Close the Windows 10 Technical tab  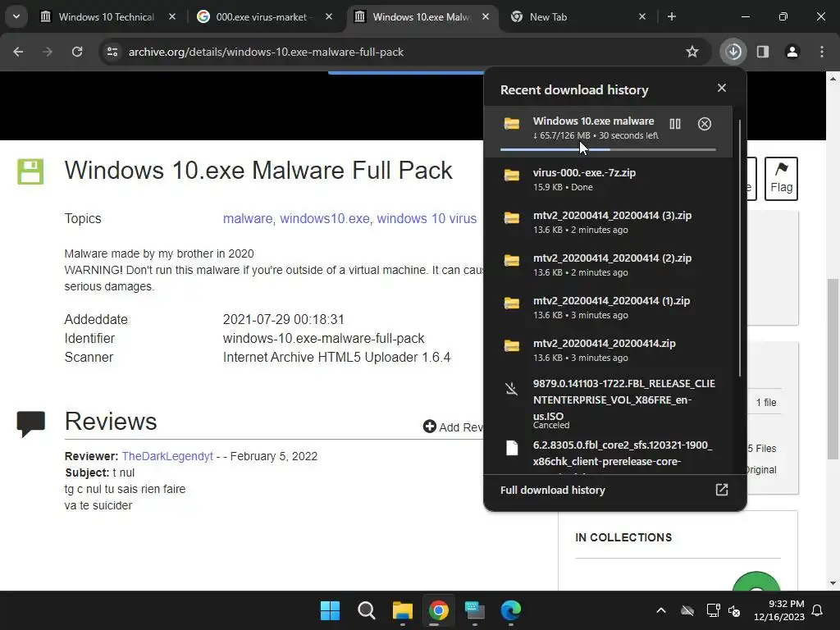point(172,17)
